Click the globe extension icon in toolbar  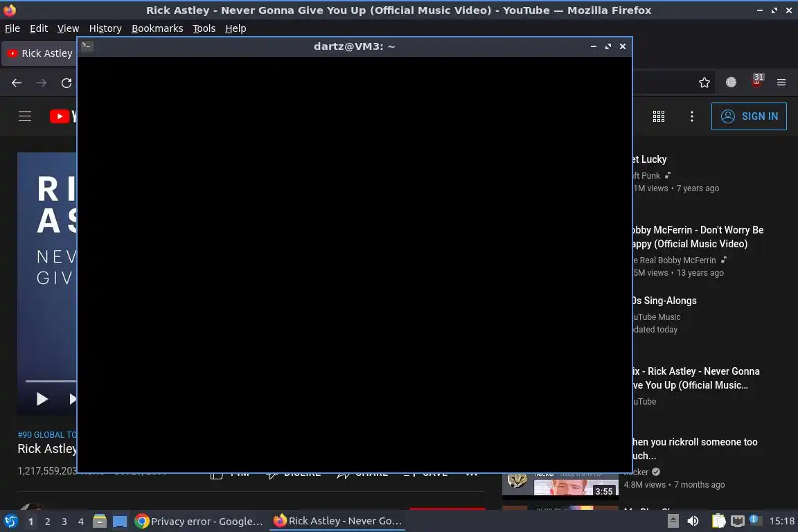(x=731, y=82)
